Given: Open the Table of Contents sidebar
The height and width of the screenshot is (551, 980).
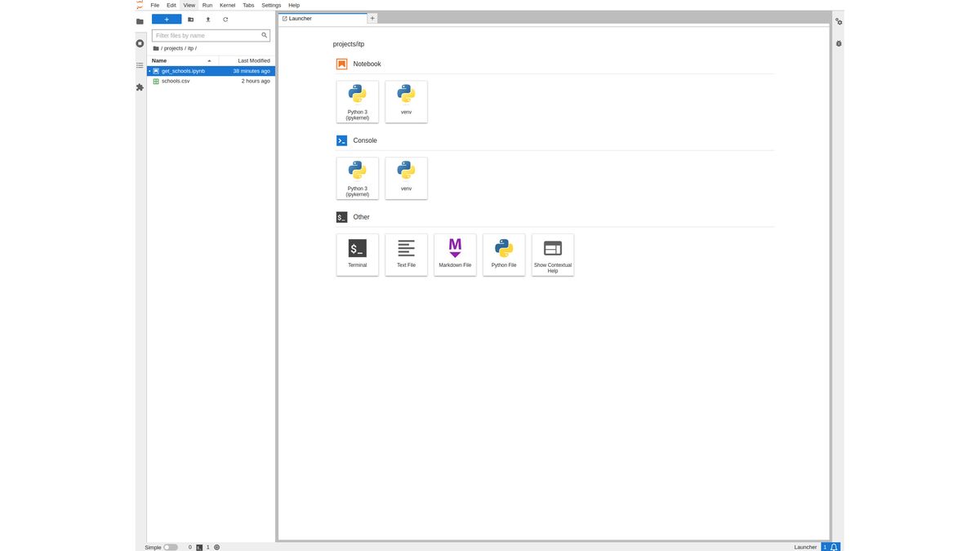Looking at the screenshot, I should coord(140,65).
